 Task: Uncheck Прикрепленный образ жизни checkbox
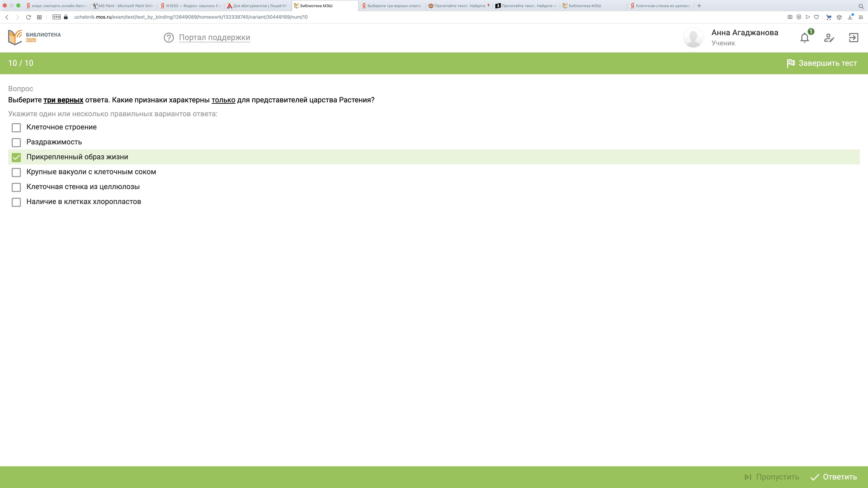16,157
